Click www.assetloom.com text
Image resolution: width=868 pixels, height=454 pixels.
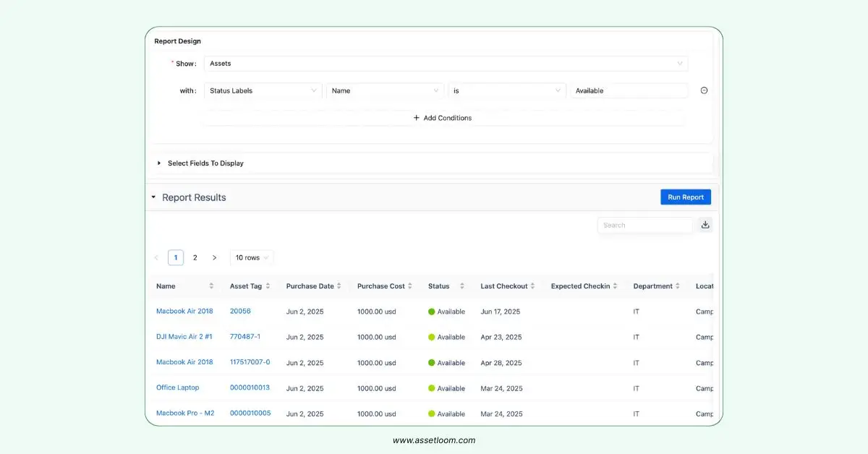click(434, 440)
